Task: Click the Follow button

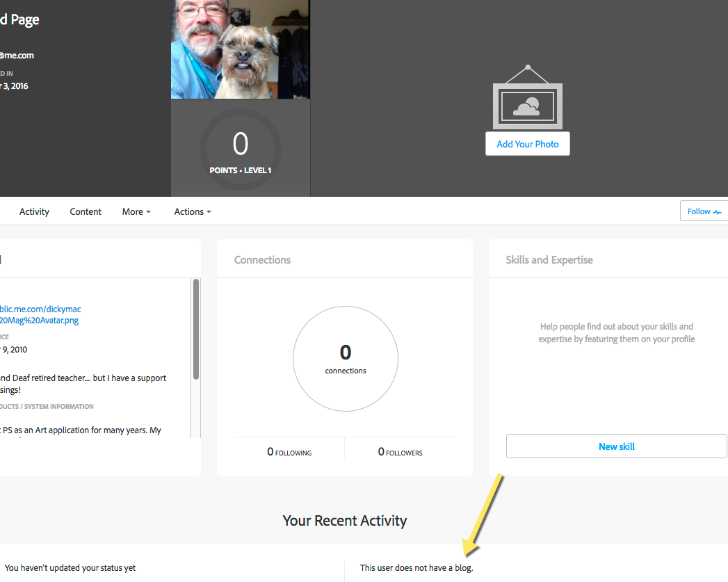Action: pos(704,211)
